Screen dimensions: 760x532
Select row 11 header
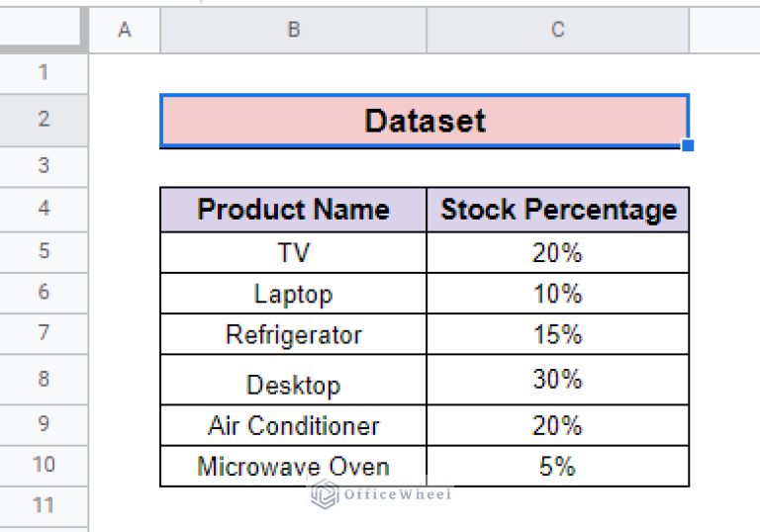pyautogui.click(x=44, y=505)
